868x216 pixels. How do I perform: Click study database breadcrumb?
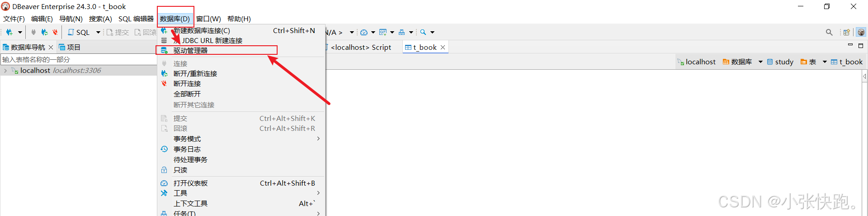(x=780, y=62)
